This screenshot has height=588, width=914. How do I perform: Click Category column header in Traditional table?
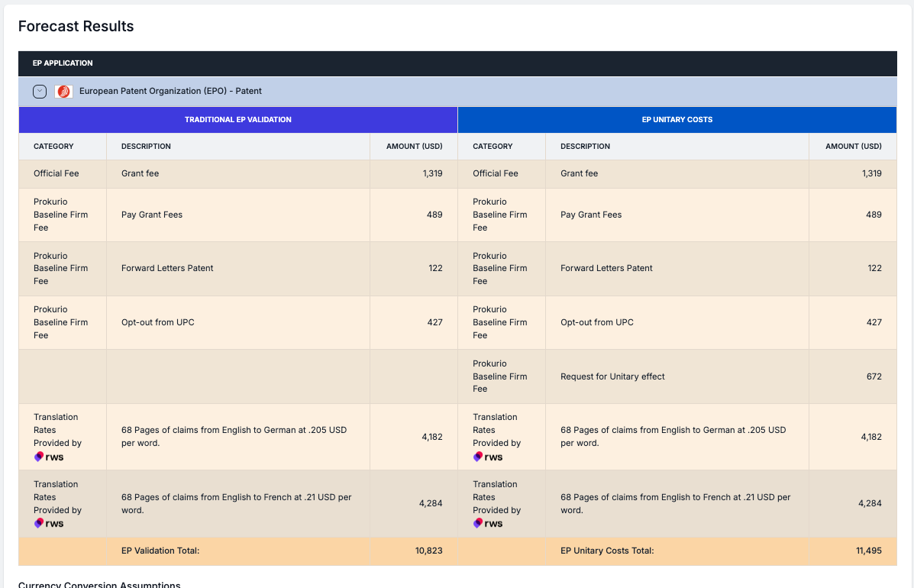pyautogui.click(x=53, y=147)
